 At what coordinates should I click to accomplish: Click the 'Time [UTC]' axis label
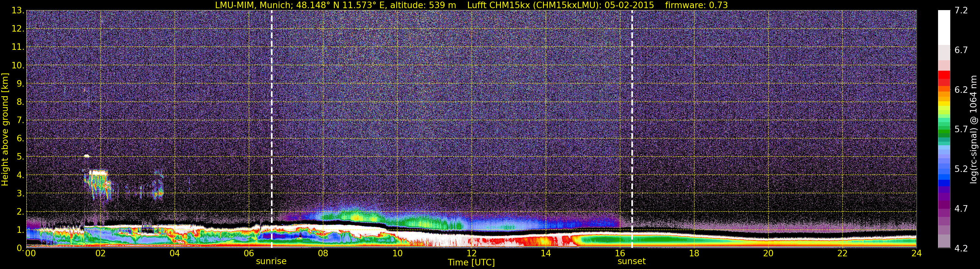tap(471, 262)
